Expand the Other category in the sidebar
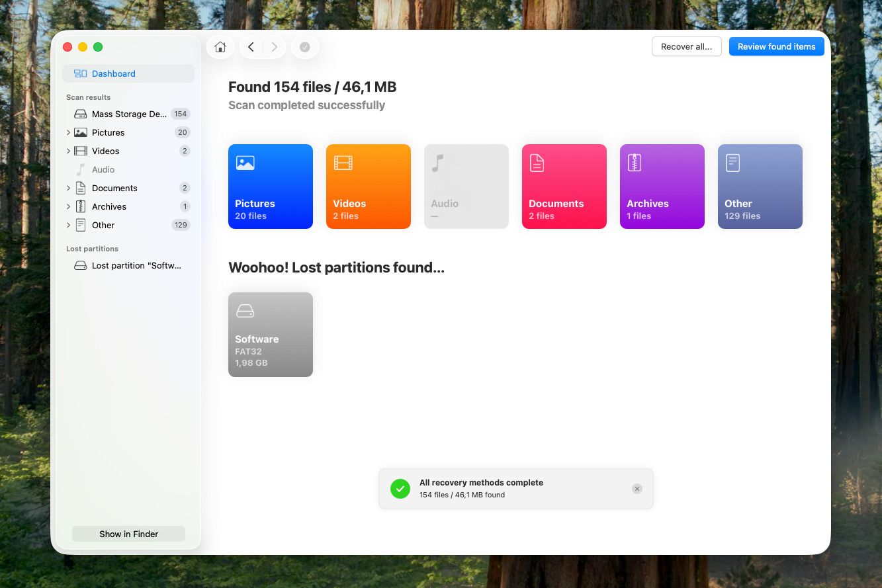The image size is (882, 588). click(x=68, y=225)
